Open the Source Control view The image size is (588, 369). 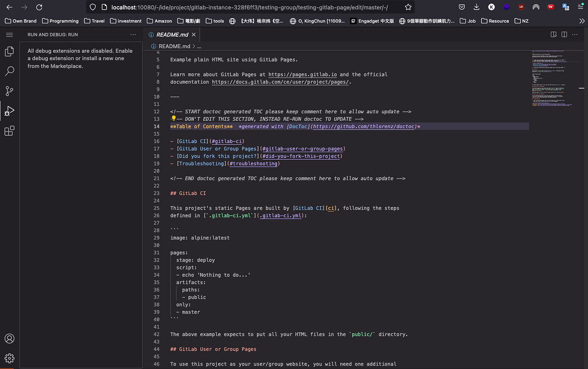10,91
